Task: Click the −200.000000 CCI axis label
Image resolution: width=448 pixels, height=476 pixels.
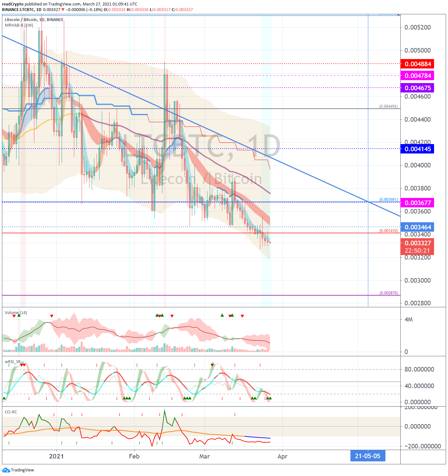Action: tap(423, 446)
